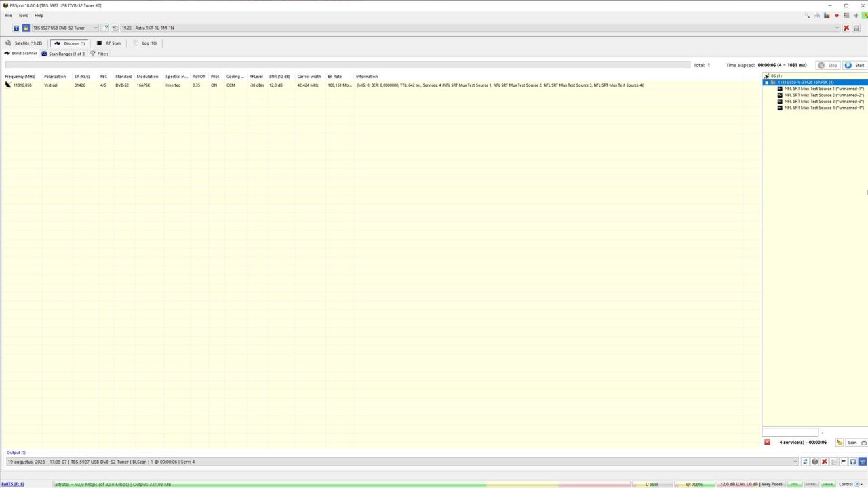Click the bitrate progress bar in the taskbar
Screen dimensions: 868x488
[x=271, y=484]
